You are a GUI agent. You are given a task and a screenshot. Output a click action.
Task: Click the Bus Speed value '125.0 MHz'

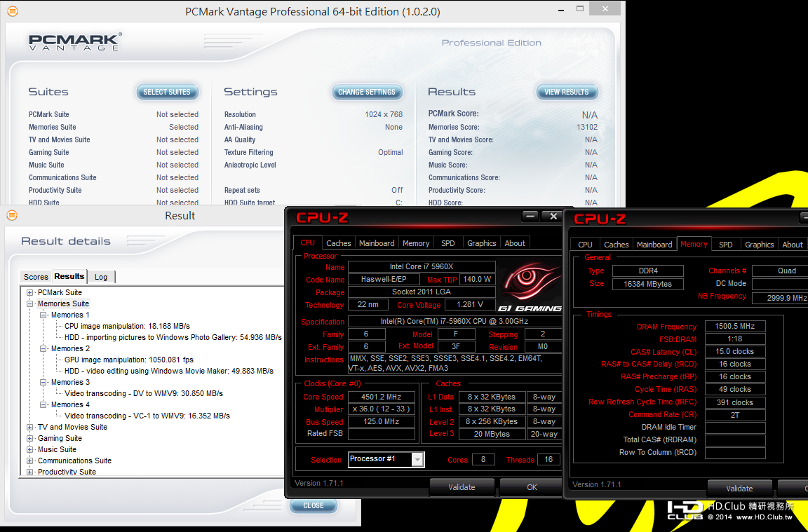click(x=382, y=422)
